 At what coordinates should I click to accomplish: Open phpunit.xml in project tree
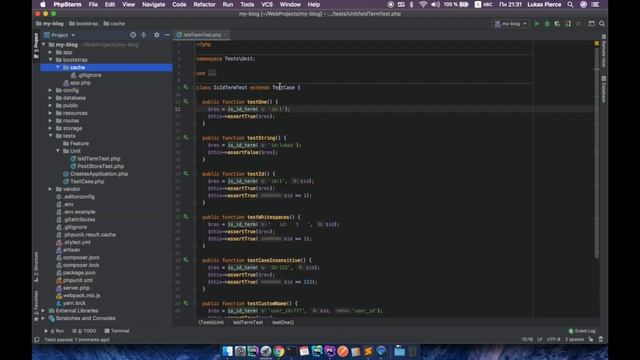pos(78,280)
